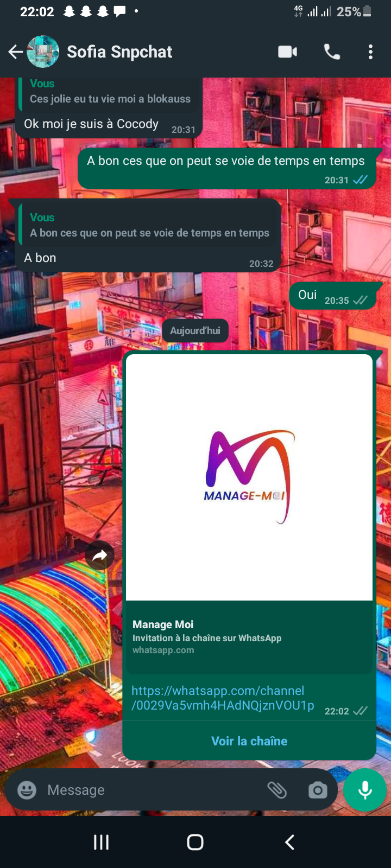Open Sofia Snpchat's profile picture
Image resolution: width=391 pixels, height=868 pixels.
[x=43, y=52]
